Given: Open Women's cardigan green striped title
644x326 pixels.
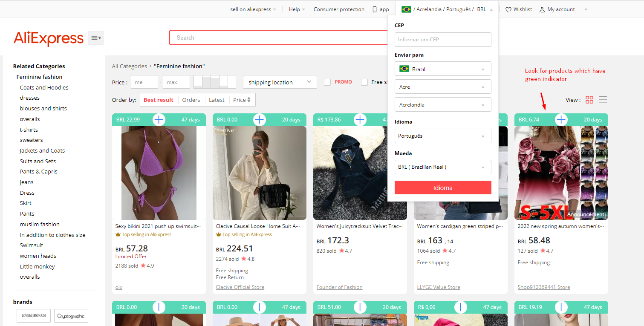Looking at the screenshot, I should 460,226.
